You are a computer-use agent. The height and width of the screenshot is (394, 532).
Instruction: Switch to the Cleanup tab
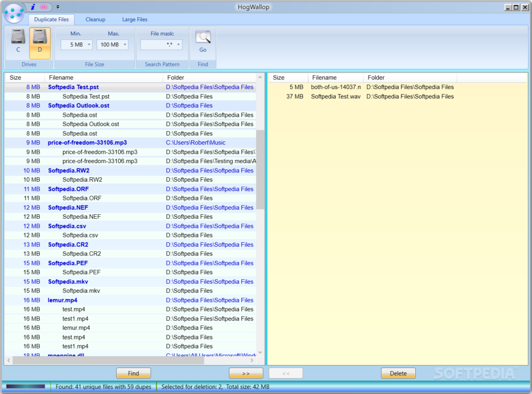(x=96, y=19)
